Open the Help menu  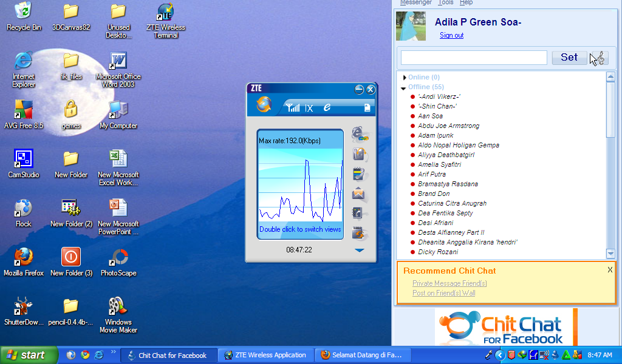point(466,3)
